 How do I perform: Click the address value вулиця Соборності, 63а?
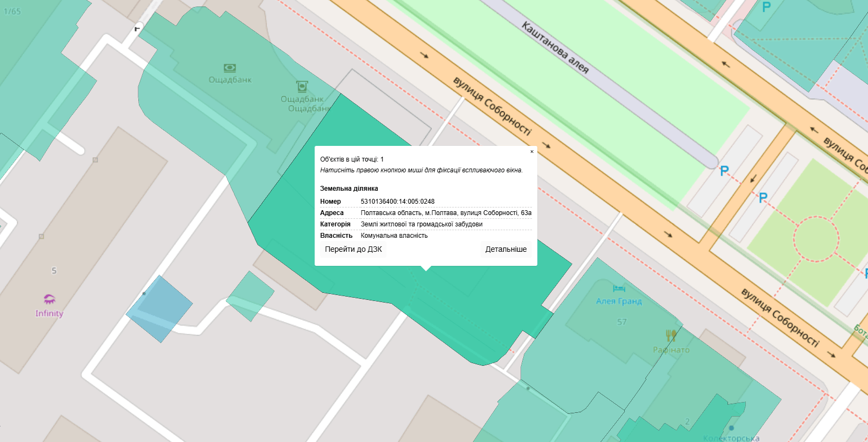click(x=446, y=213)
